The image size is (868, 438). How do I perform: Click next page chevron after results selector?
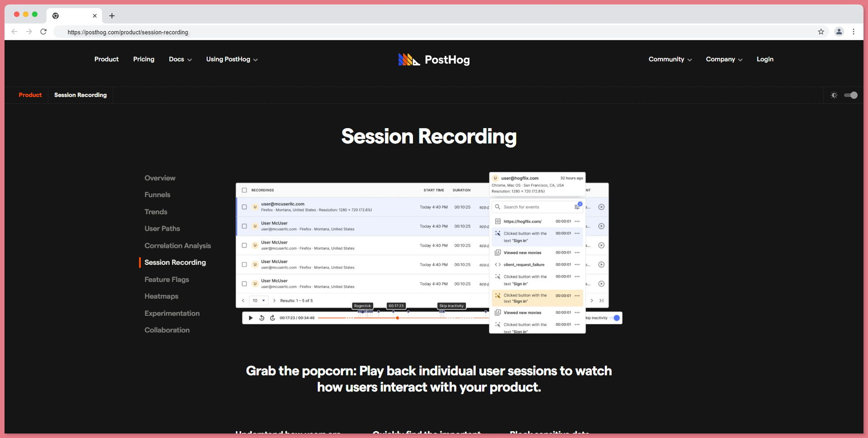[x=274, y=300]
